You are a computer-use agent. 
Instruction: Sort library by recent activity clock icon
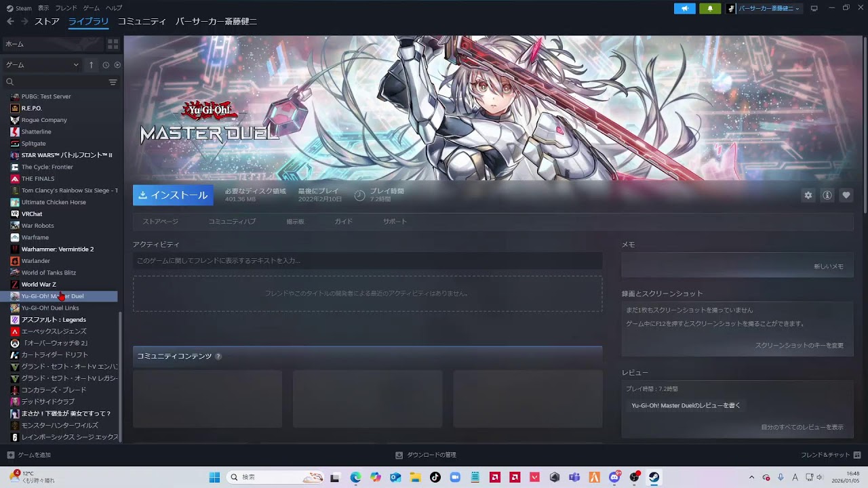pos(106,65)
